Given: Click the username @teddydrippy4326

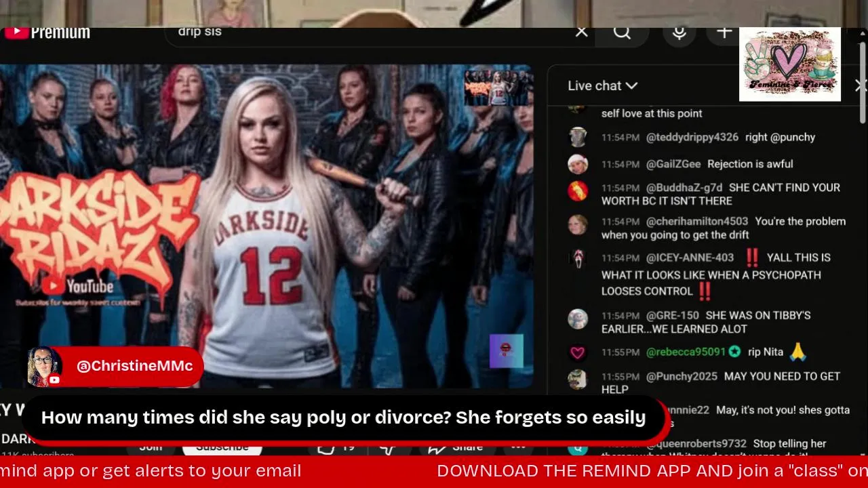Looking at the screenshot, I should click(x=692, y=137).
